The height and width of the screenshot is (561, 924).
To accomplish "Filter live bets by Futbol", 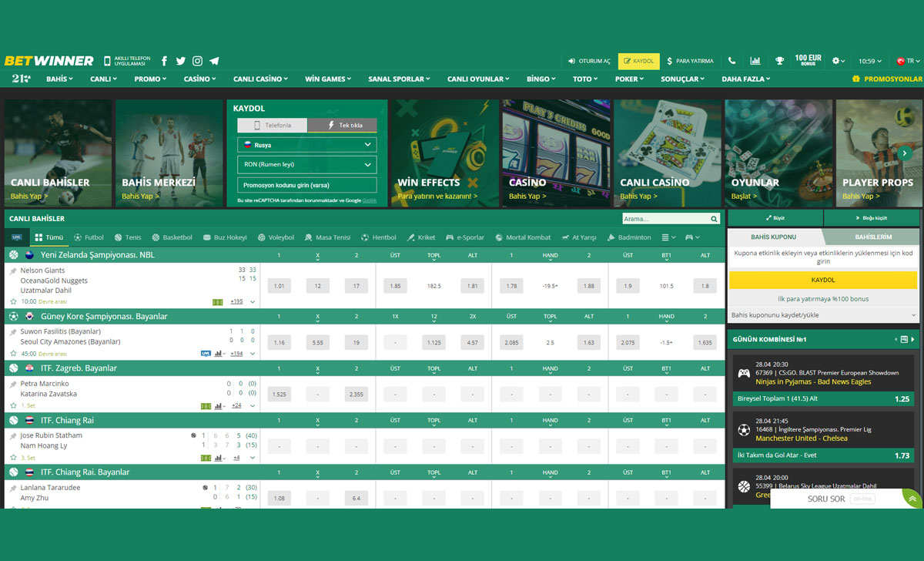I will click(x=89, y=237).
